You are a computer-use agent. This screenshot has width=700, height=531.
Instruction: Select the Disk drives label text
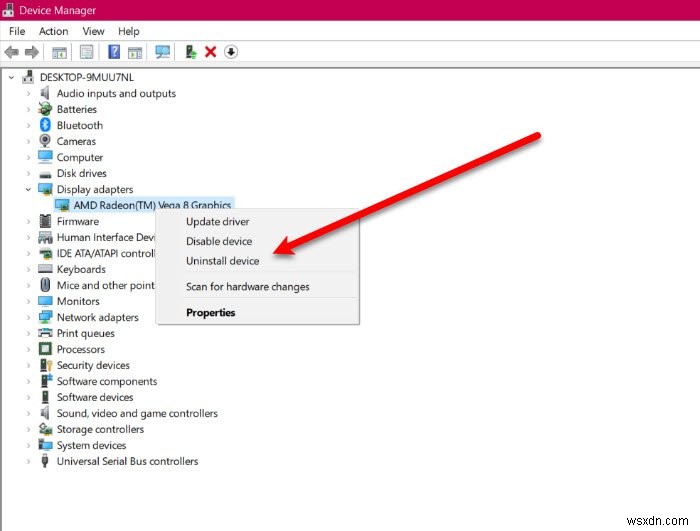tap(82, 173)
